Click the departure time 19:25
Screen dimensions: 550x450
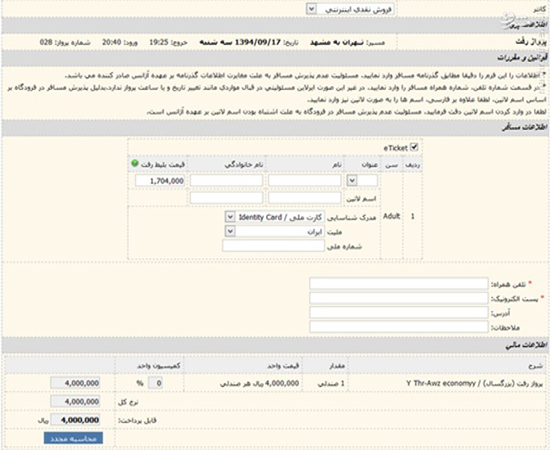pos(159,42)
